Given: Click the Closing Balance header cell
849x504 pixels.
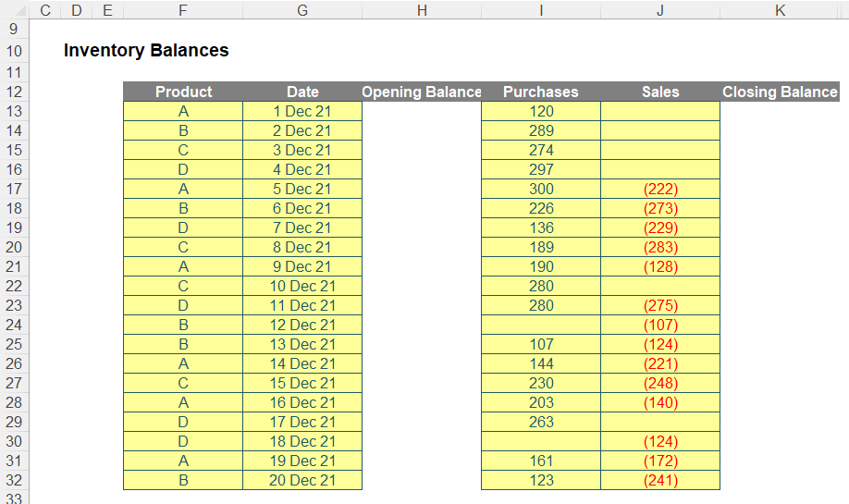Looking at the screenshot, I should (780, 92).
